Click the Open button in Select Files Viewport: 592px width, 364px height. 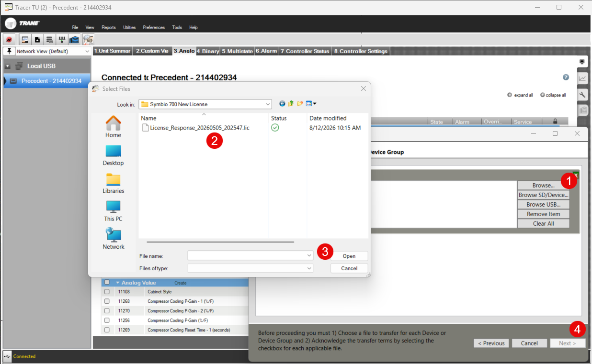tap(349, 256)
